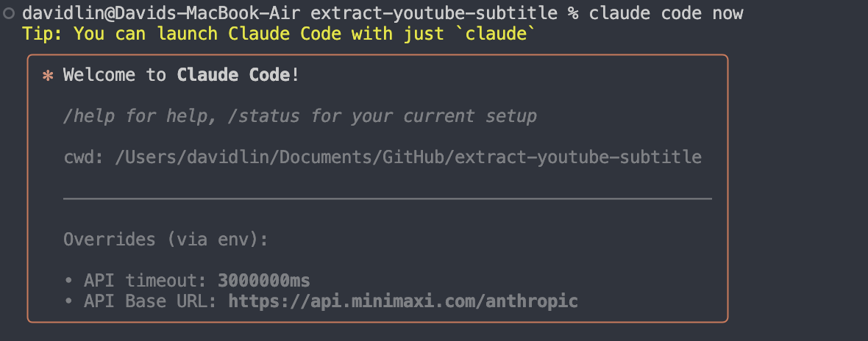
Task: Click the typed command 'claude code now'
Action: (666, 13)
